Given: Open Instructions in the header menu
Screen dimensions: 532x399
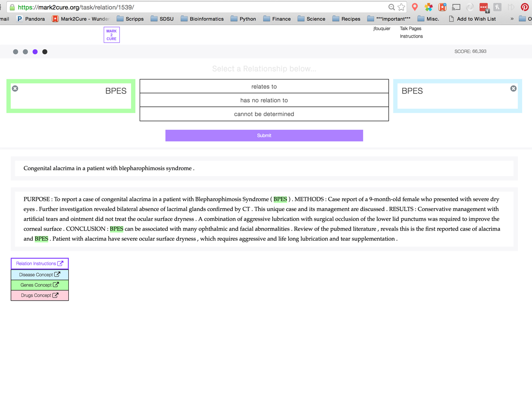Looking at the screenshot, I should 411,36.
